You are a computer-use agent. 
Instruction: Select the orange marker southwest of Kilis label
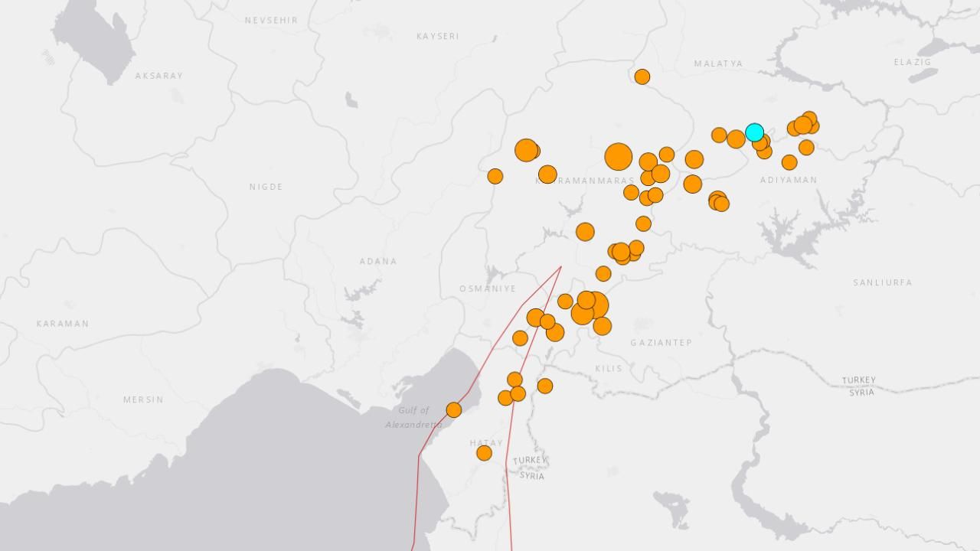(544, 386)
